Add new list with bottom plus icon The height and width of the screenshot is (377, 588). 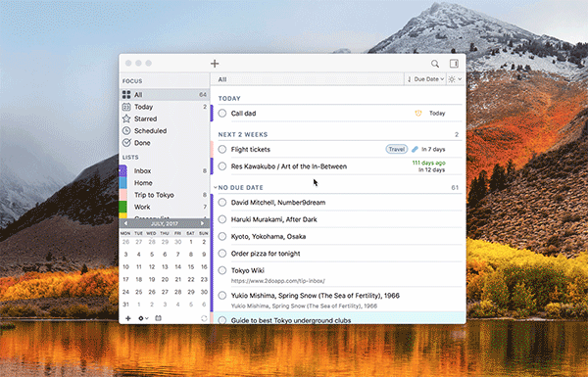click(x=127, y=318)
